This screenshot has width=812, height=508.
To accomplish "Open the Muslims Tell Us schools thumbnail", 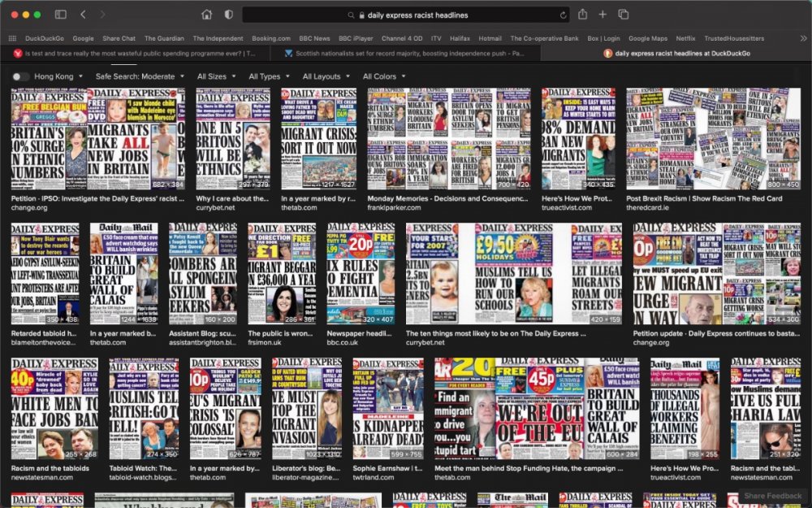I will point(514,274).
